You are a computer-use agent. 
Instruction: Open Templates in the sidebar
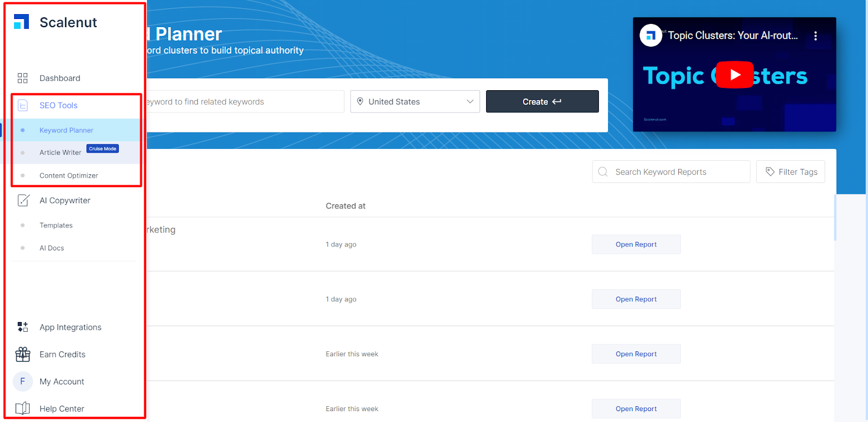pyautogui.click(x=56, y=225)
